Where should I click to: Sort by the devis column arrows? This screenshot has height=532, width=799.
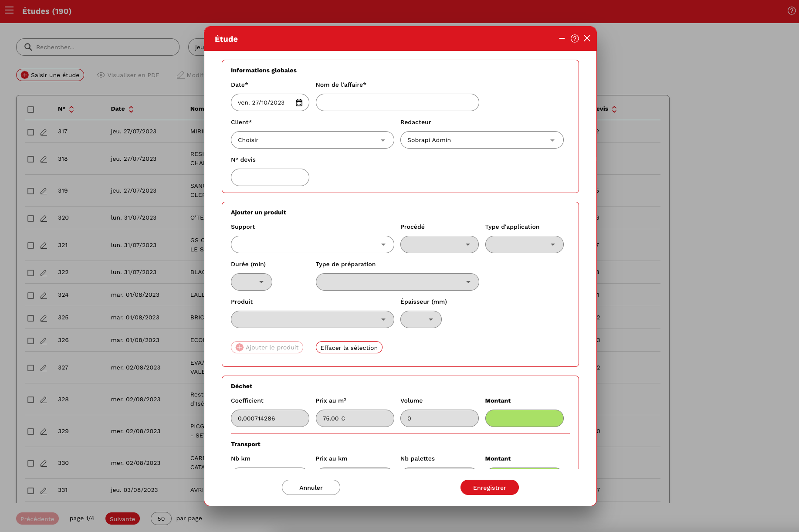pos(614,109)
